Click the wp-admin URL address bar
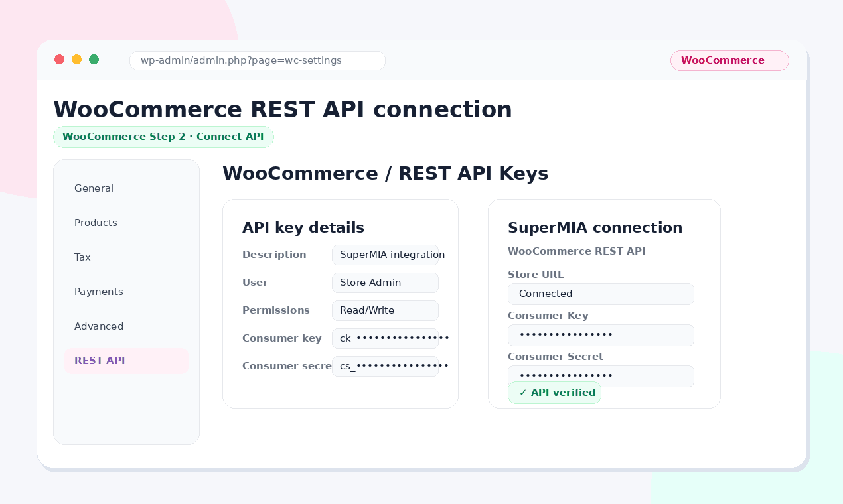Screen dimensions: 843x504 [258, 60]
